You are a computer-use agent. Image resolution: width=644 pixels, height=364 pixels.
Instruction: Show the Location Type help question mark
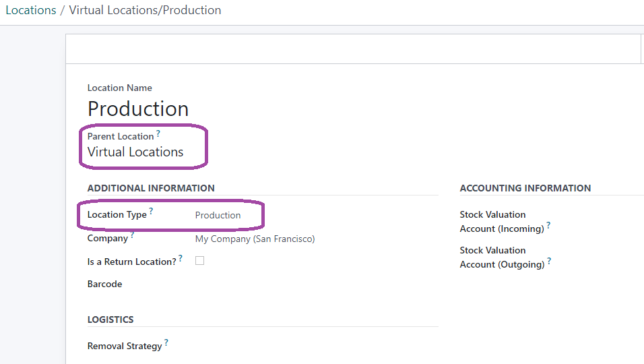[x=151, y=211]
